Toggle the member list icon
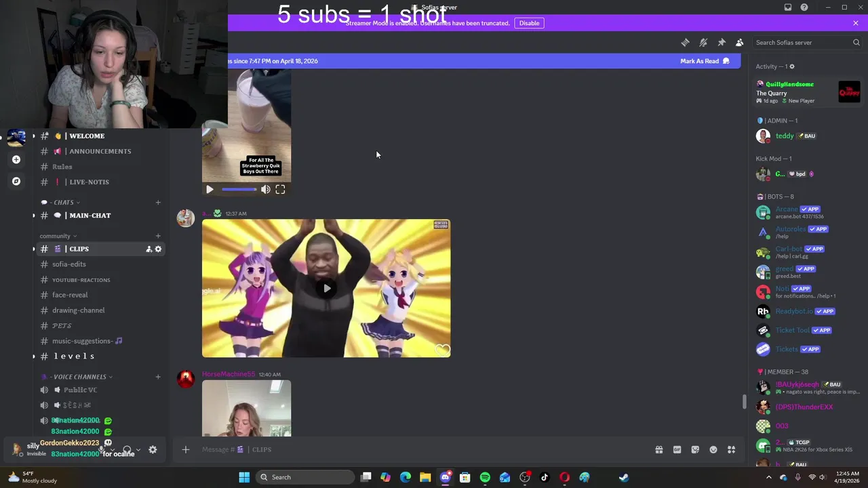Viewport: 868px width, 488px height. point(740,42)
